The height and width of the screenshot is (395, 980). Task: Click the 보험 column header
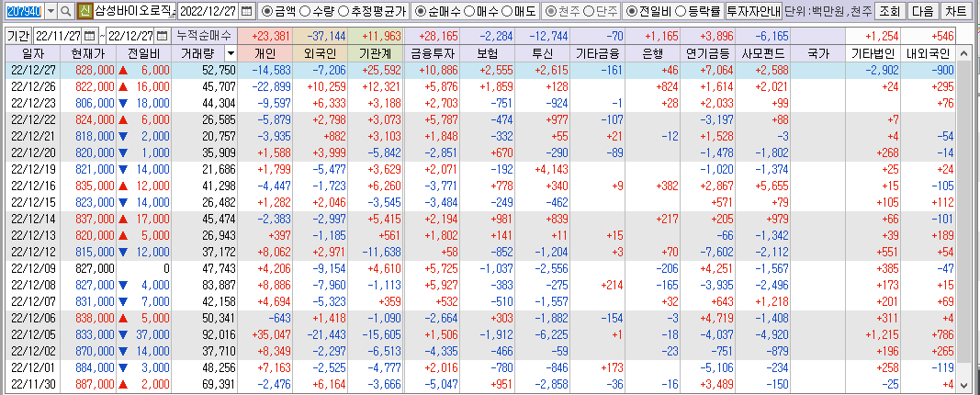pyautogui.click(x=488, y=54)
